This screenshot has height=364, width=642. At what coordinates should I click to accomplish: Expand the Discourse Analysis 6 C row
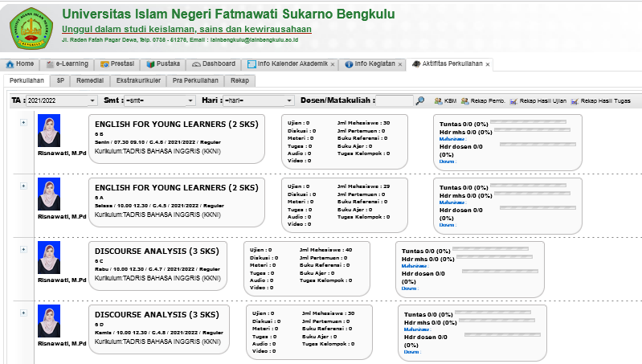[x=23, y=249]
